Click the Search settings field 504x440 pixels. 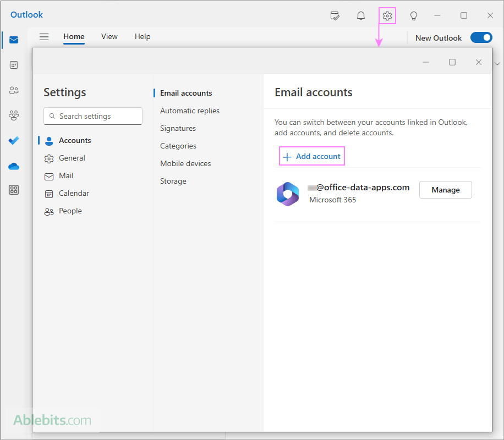pos(93,116)
